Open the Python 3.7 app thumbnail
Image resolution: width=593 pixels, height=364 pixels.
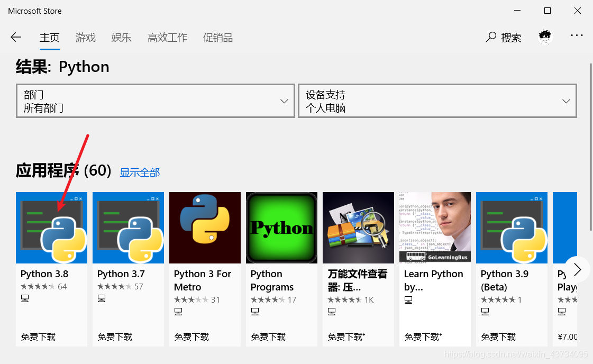tap(128, 228)
